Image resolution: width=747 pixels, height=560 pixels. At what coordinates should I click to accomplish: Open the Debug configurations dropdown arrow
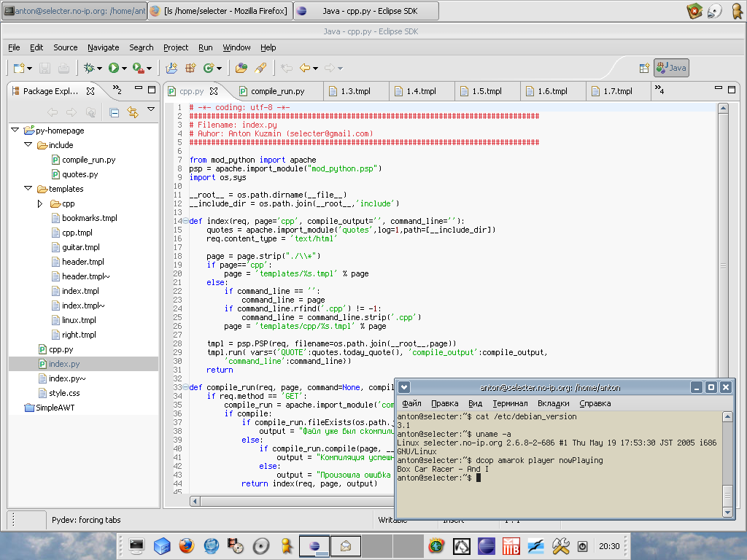[x=99, y=69]
